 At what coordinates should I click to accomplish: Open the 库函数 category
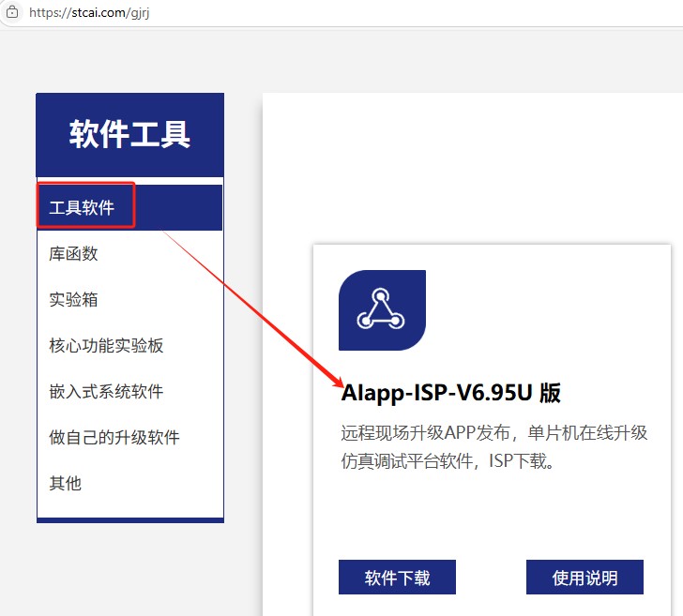73,253
